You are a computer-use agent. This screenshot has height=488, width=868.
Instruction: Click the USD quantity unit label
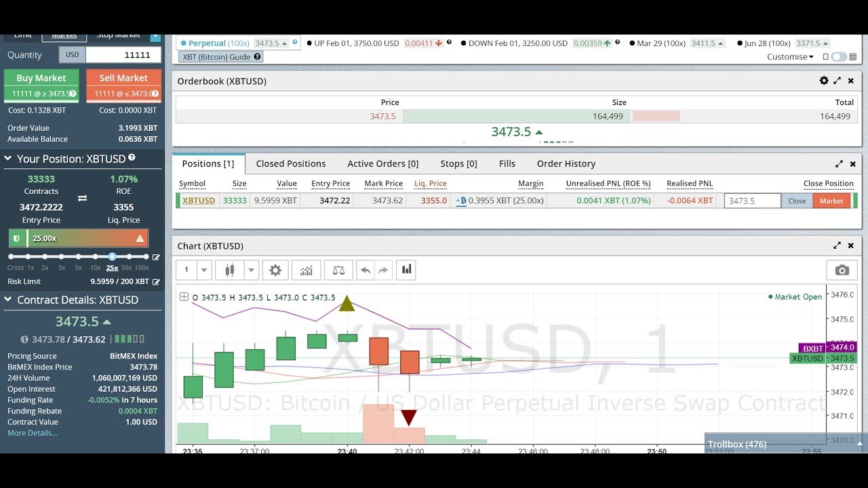click(72, 55)
